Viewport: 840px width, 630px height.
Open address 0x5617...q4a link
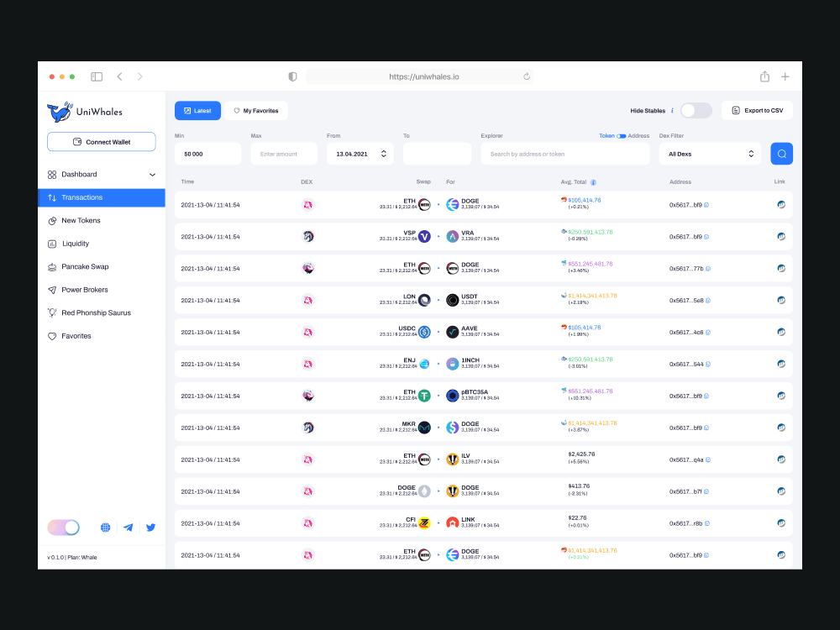(x=686, y=459)
